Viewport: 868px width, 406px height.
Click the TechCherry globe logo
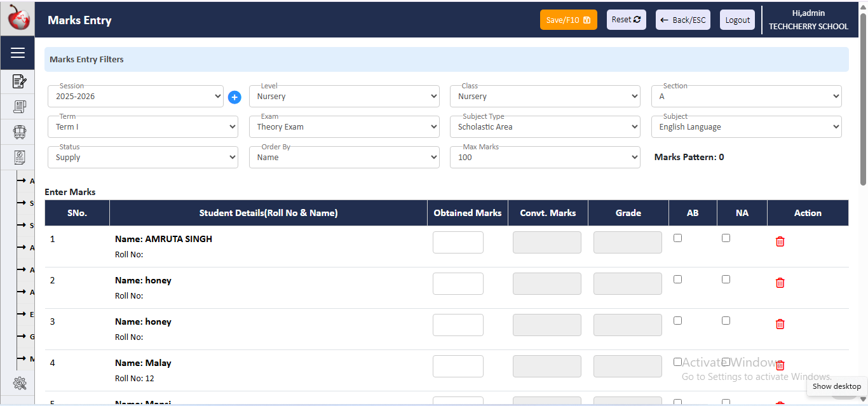(x=18, y=18)
